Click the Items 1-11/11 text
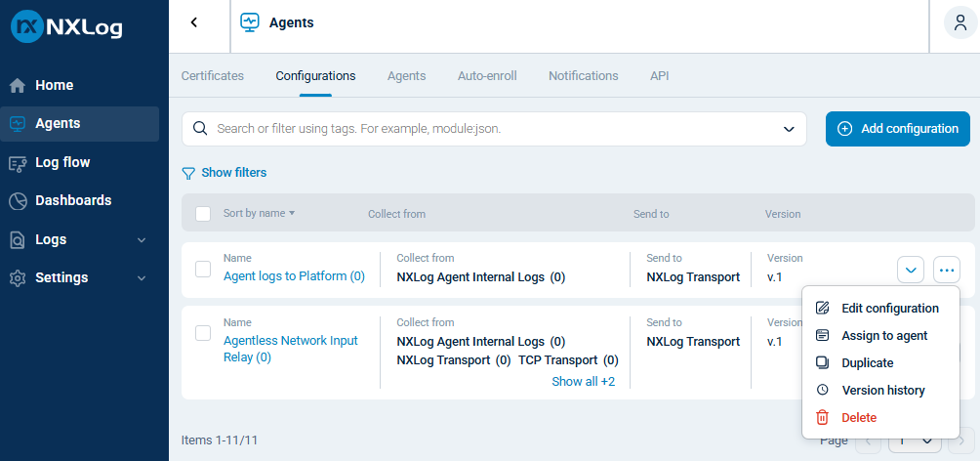This screenshot has height=461, width=980. point(220,440)
